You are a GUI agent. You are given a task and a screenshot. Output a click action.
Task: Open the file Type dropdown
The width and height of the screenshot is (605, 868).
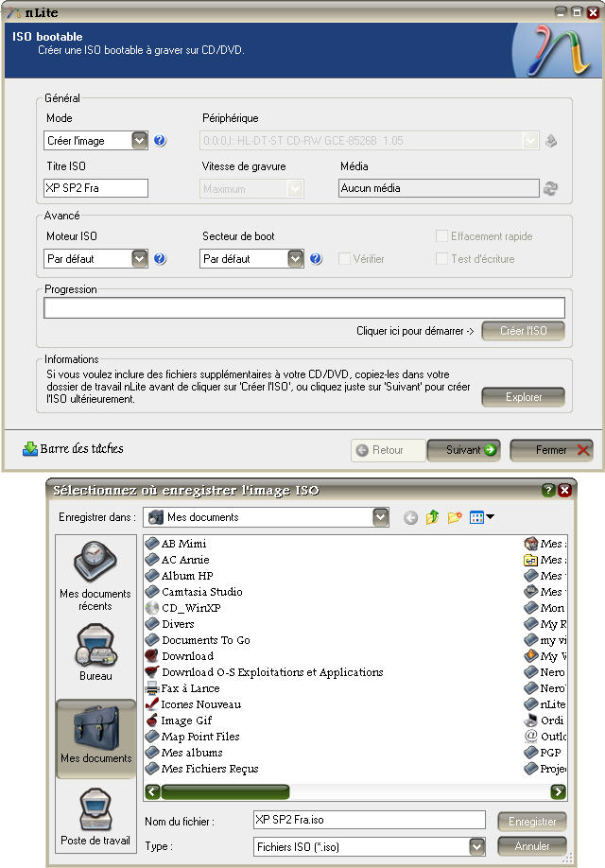[x=477, y=846]
